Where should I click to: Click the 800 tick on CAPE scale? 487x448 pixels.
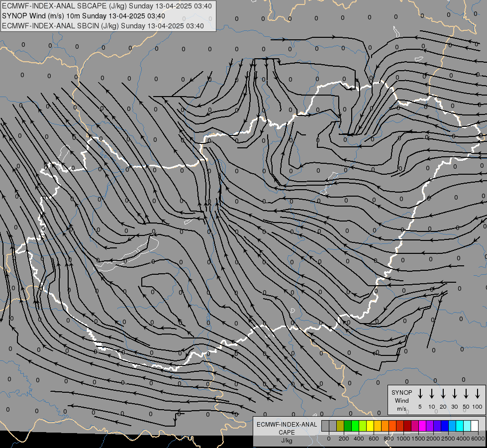389,439
